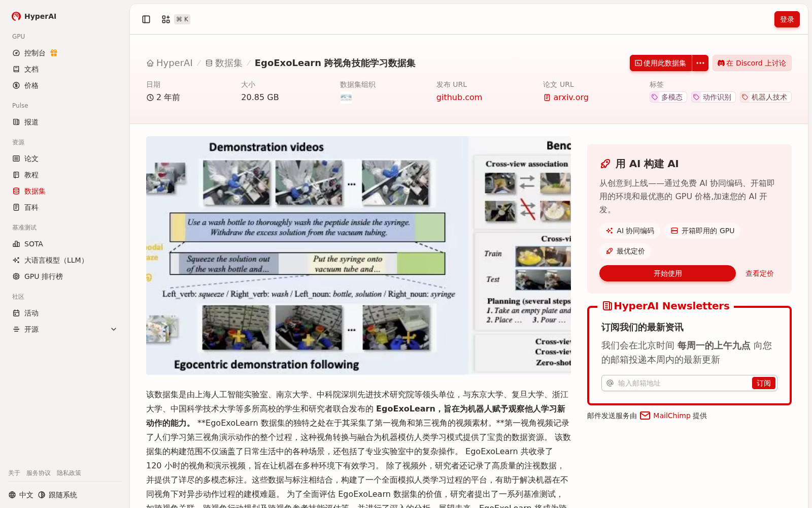Expand the 开源 section chevron
Screen dimensions: 812x508
pyautogui.click(x=114, y=329)
